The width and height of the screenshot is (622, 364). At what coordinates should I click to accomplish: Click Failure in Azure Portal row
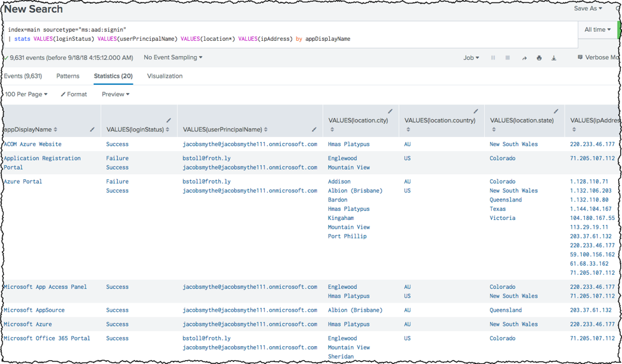tap(117, 182)
